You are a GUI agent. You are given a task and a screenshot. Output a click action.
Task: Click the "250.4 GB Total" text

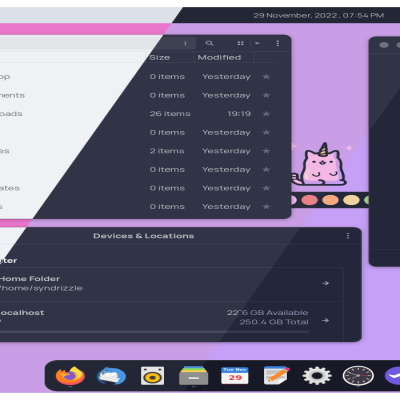[274, 322]
